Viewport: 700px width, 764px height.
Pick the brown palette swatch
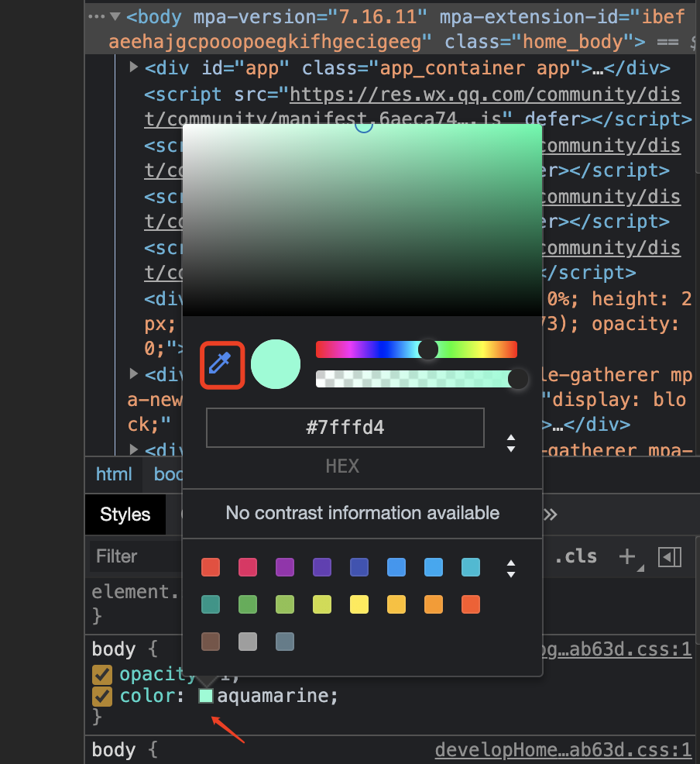(x=211, y=642)
